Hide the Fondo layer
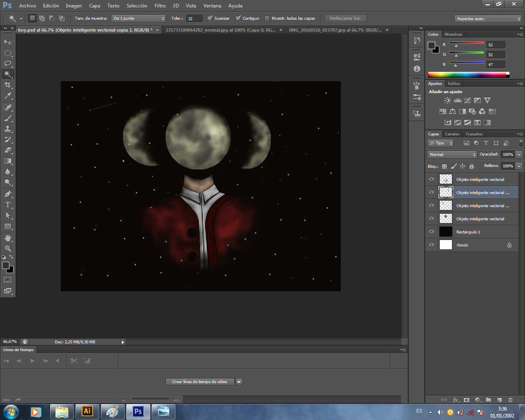 click(431, 245)
